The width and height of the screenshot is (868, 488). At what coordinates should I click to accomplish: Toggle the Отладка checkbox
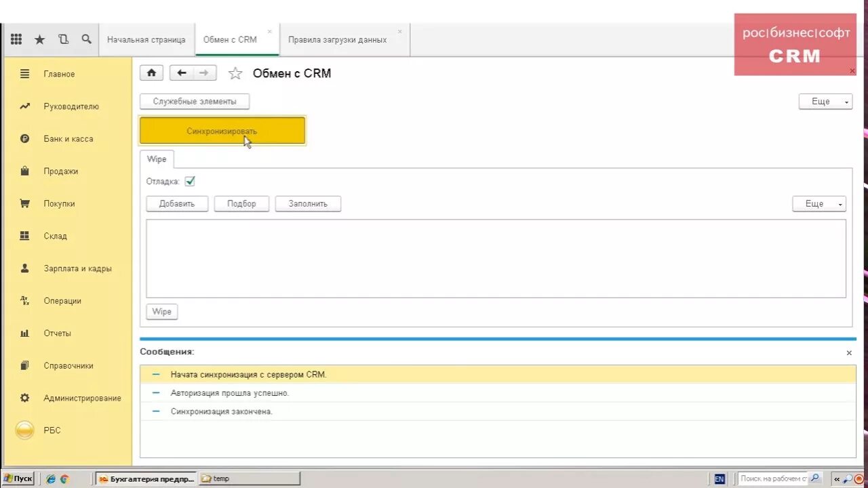[190, 181]
